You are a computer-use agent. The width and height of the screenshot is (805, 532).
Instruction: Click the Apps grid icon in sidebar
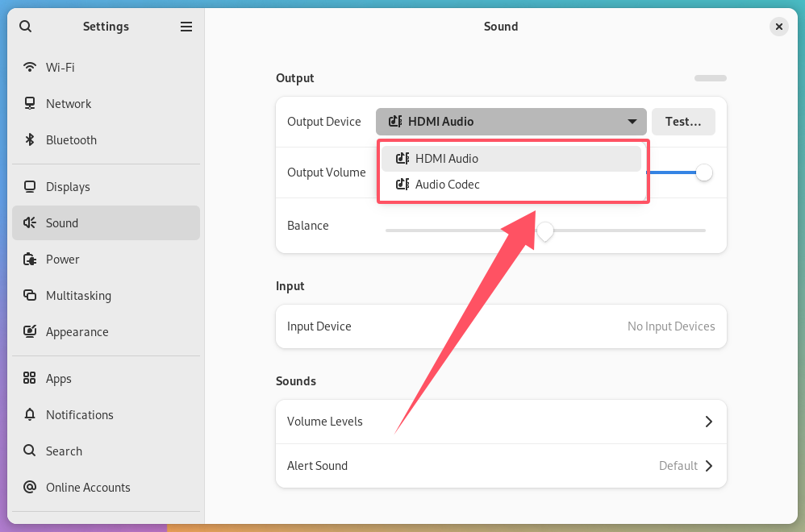tap(30, 378)
